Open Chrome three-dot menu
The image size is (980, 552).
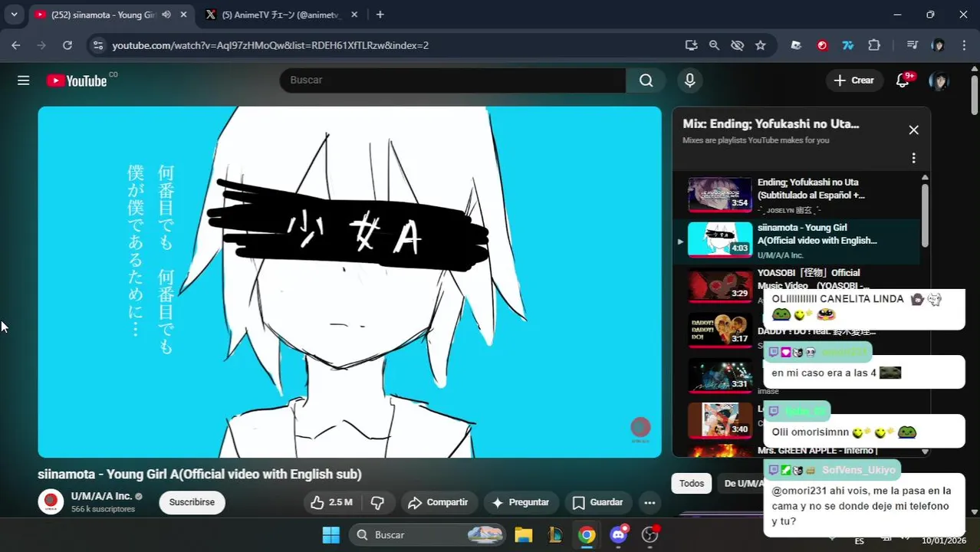click(x=965, y=45)
